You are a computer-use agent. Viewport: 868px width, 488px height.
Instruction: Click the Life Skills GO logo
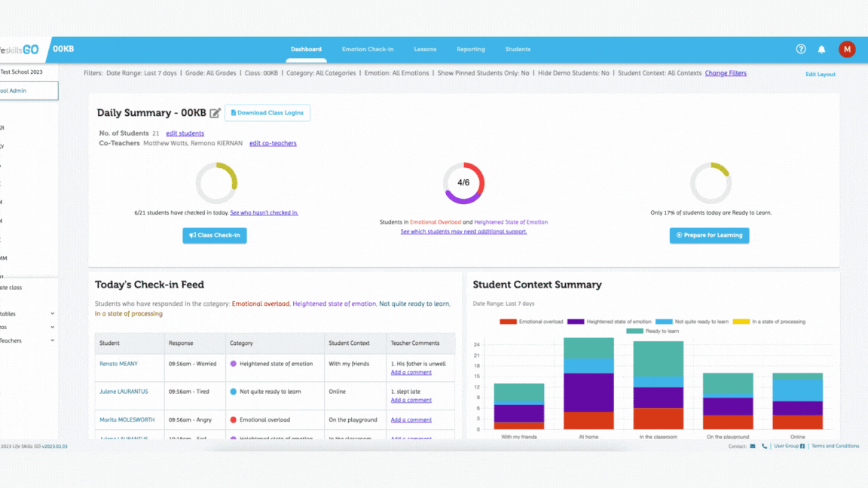[x=20, y=50]
